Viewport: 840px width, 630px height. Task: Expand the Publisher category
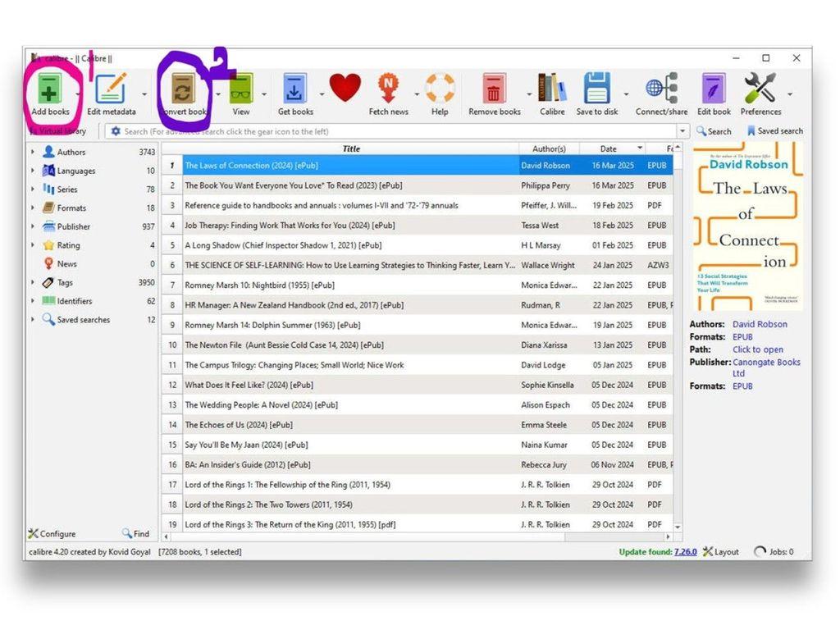pos(33,226)
